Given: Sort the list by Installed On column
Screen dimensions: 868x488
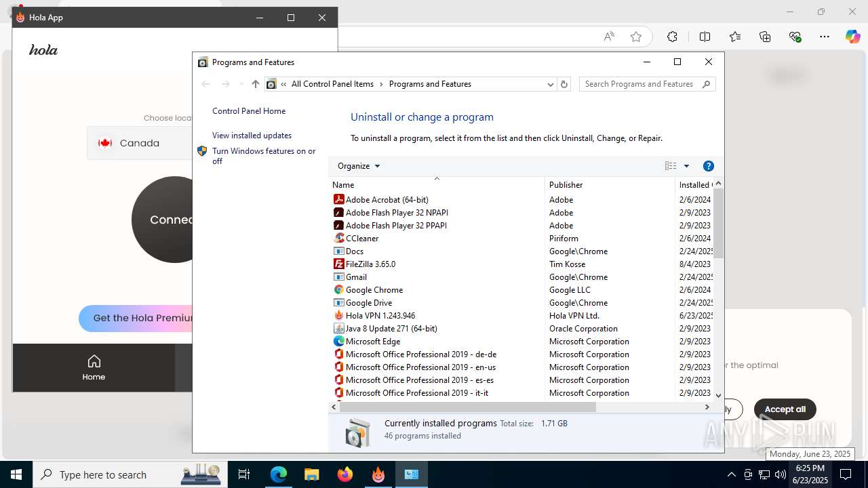Looking at the screenshot, I should point(694,184).
